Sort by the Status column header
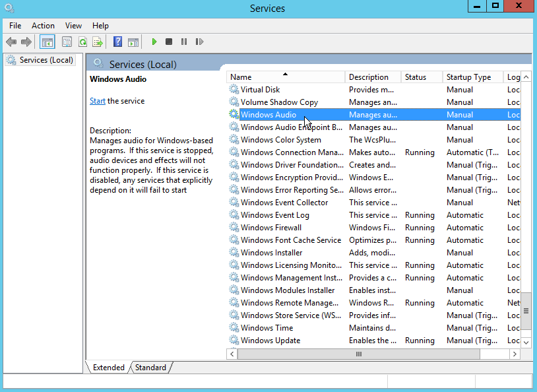537x392 pixels. coord(422,77)
